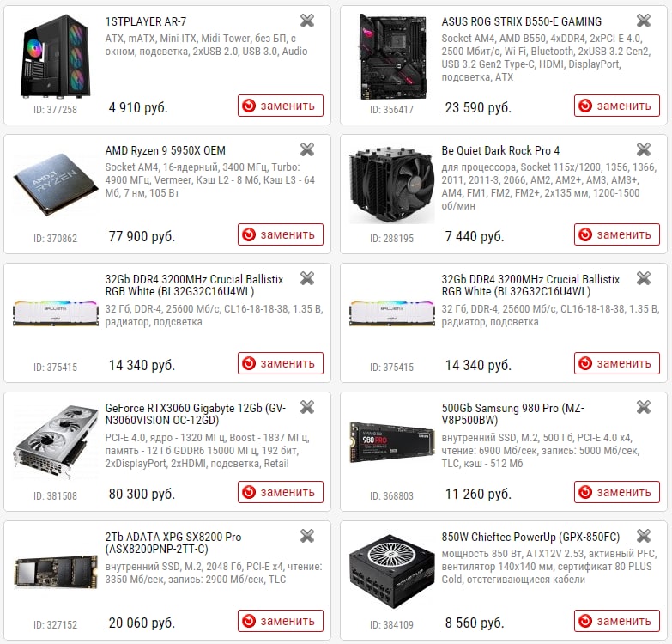View the Samsung 980 Pro SSD thumbnail
Viewport: 672px width, 644px height.
coord(391,442)
